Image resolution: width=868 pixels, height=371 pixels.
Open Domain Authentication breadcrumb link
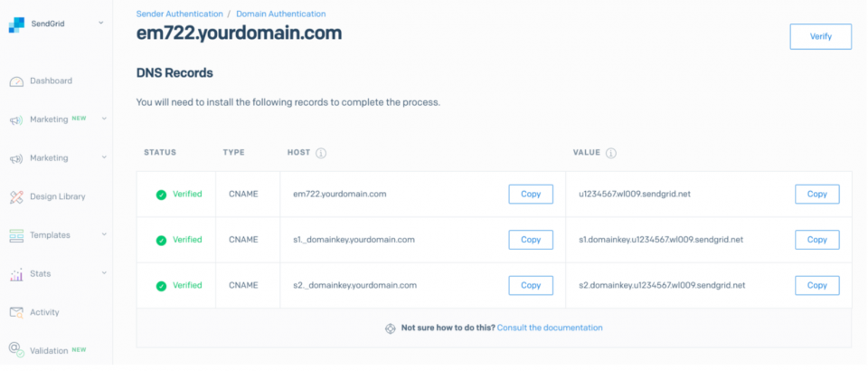280,14
